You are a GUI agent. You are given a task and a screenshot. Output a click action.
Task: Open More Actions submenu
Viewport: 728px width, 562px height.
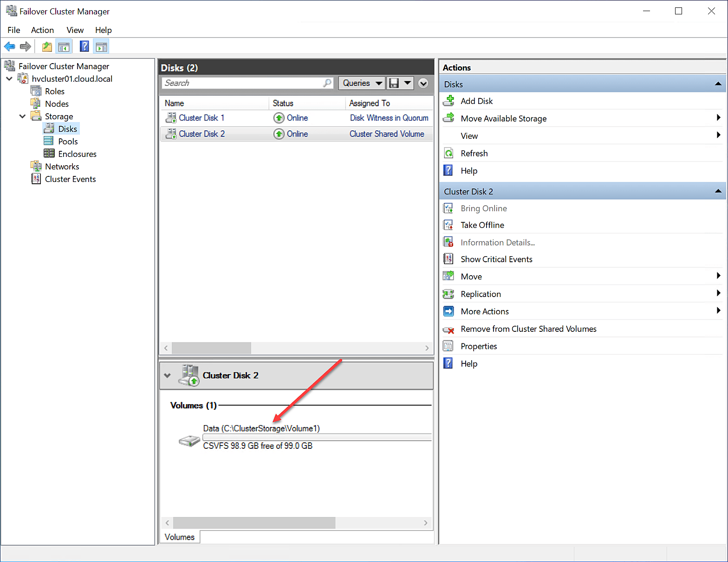point(583,311)
